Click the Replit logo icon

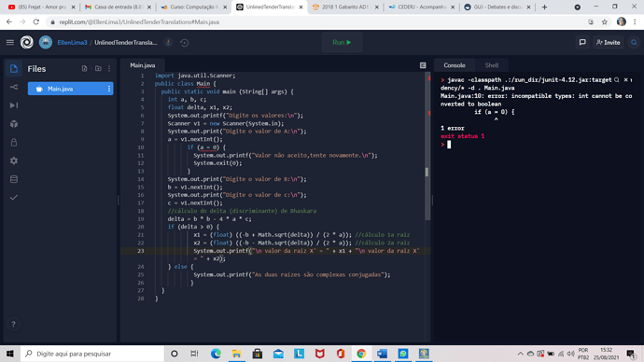pyautogui.click(x=27, y=42)
